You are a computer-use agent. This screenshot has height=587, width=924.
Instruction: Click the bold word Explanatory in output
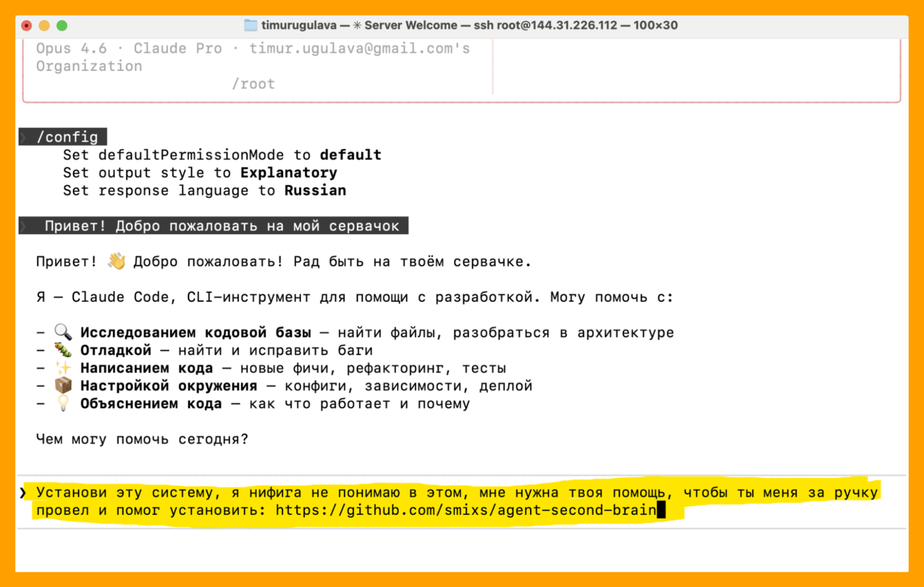coord(288,173)
